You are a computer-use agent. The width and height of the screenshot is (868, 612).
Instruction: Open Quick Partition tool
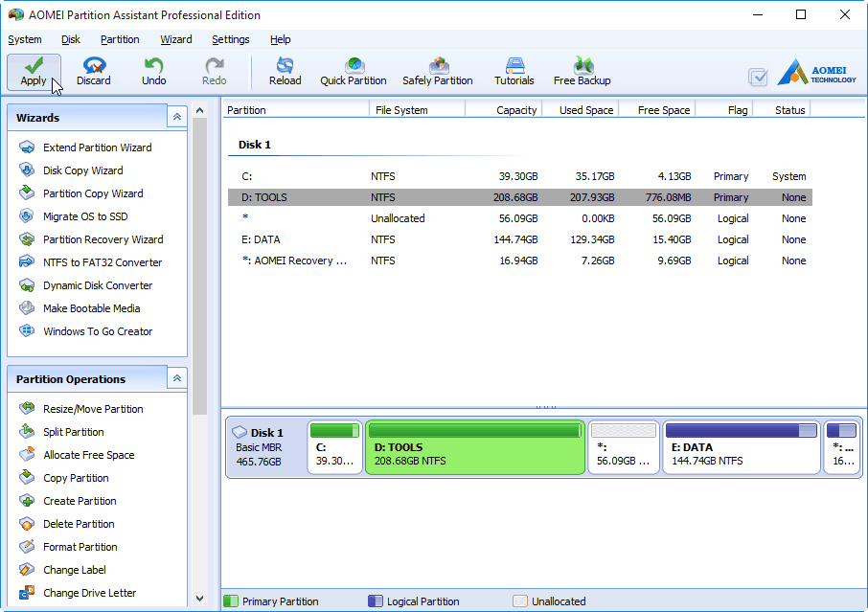[354, 72]
